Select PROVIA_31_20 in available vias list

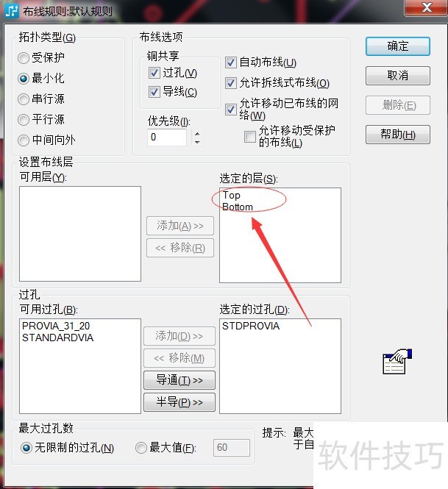56,326
